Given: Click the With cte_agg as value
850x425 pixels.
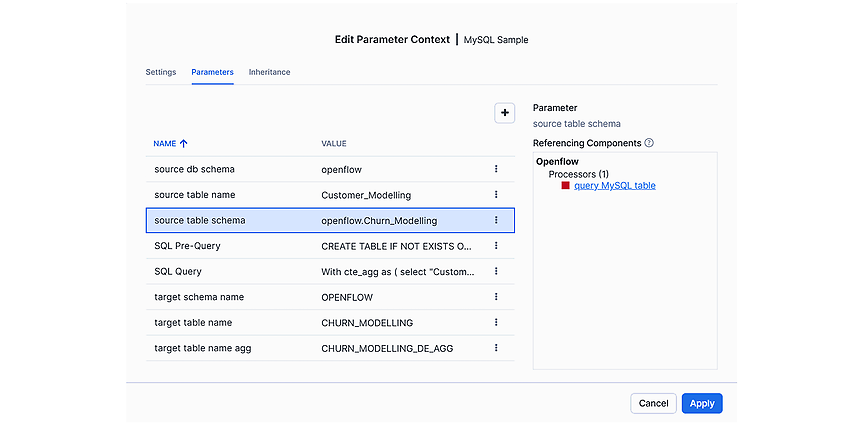Looking at the screenshot, I should [398, 272].
